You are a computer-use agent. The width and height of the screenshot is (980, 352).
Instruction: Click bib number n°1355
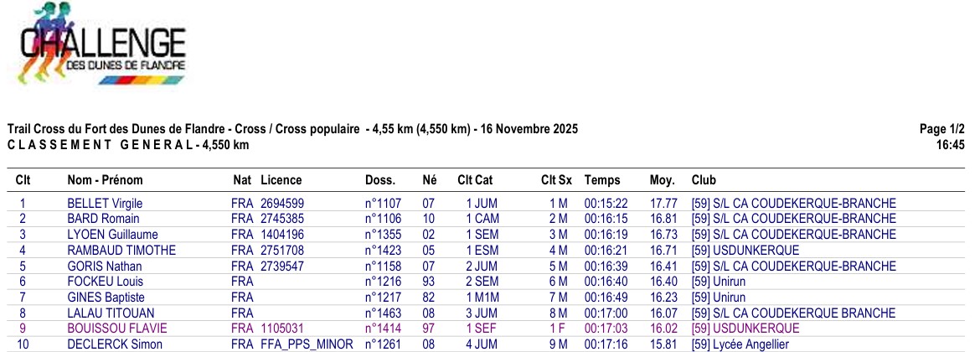(383, 235)
